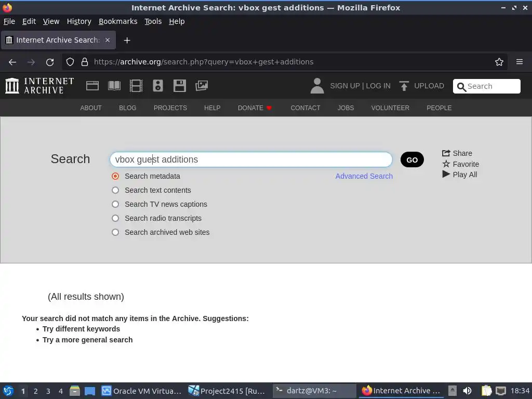
Task: Open the Images picture icon
Action: pos(202,86)
